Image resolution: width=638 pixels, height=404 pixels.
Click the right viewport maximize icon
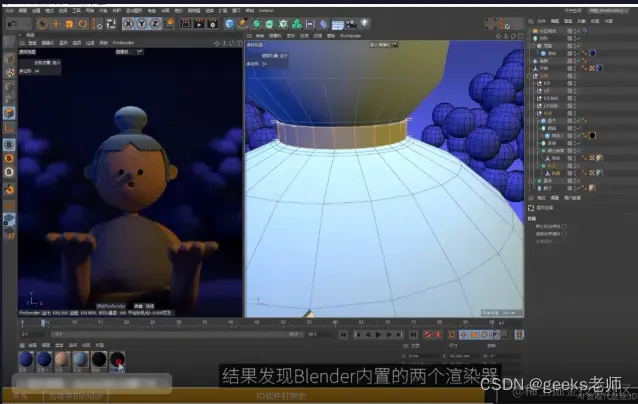click(x=521, y=36)
